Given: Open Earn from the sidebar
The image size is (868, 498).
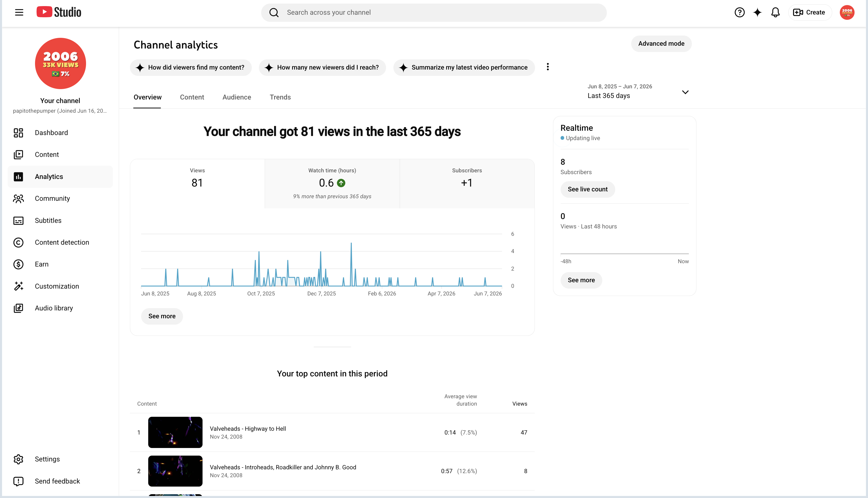Looking at the screenshot, I should pos(60,264).
